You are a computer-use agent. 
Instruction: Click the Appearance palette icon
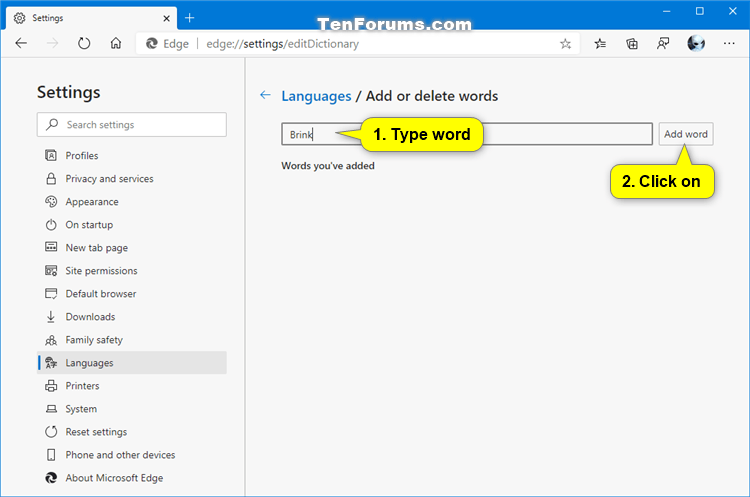pos(51,201)
